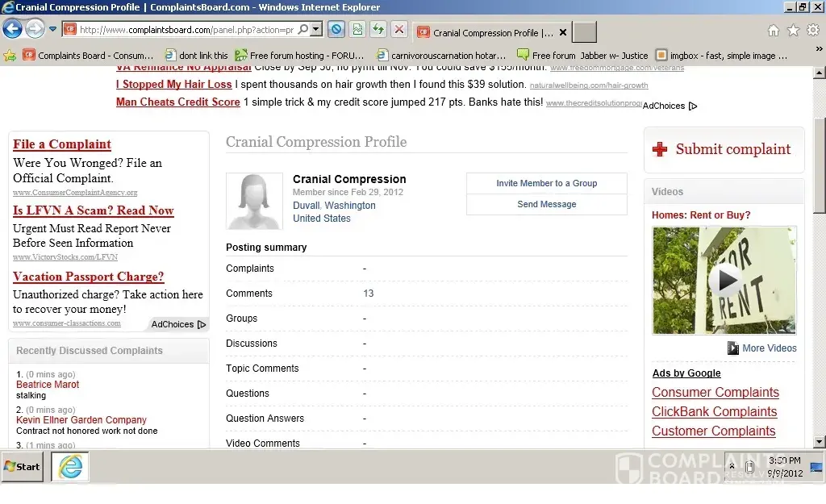Click 'Man Cheats Credit Score' ad link

pyautogui.click(x=178, y=102)
